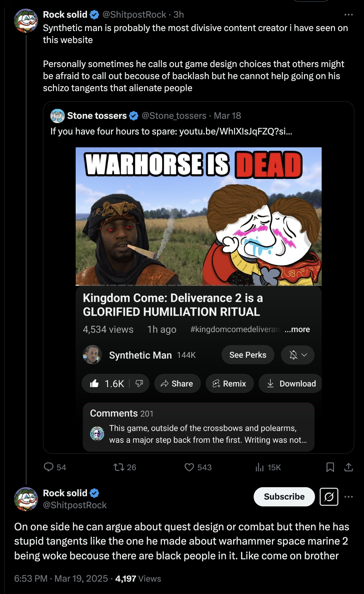Expand notification bell dropdown in video card
The width and height of the screenshot is (364, 594).
pos(298,355)
